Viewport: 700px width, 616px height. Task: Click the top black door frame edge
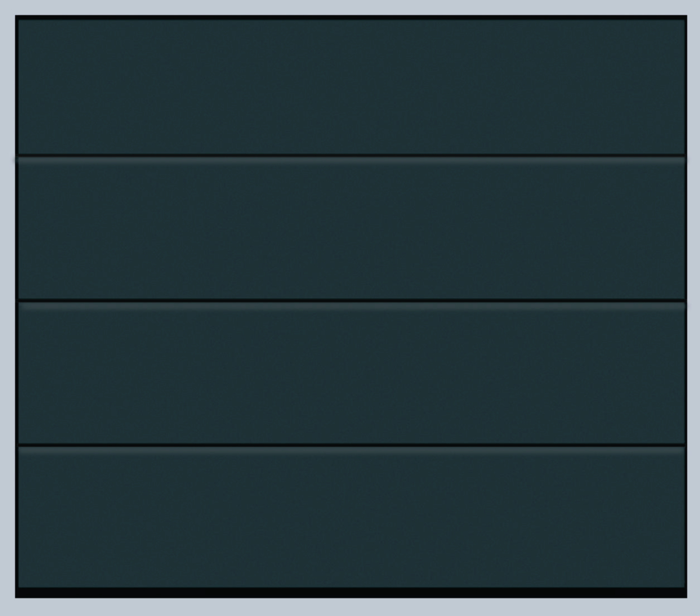(351, 18)
